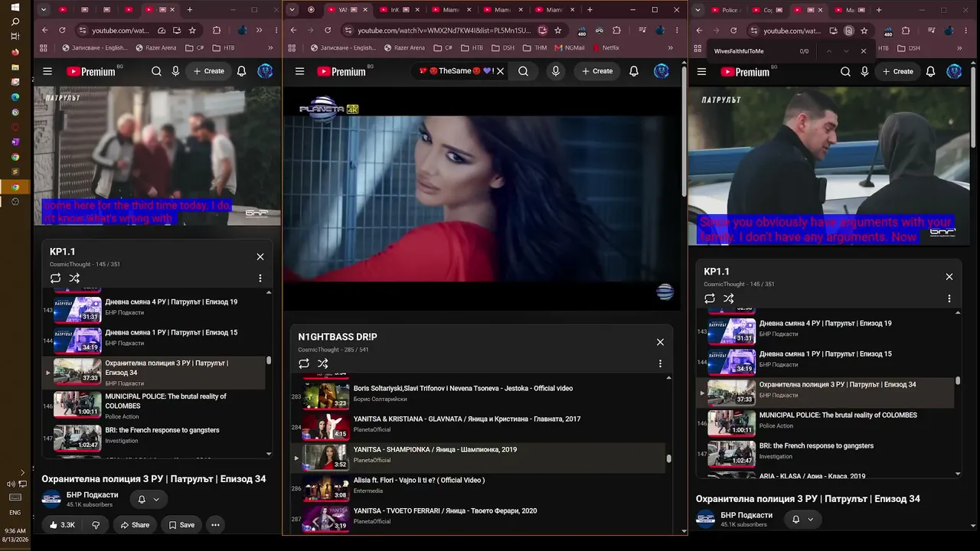
Task: Toggle loop in right KP1.1 playlist panel
Action: point(710,298)
